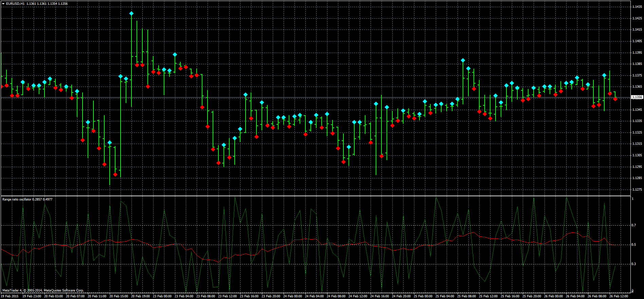Screen dimensions: 644x299
Task: Click the highlighted current price label 1.1356
Action: pos(637,97)
